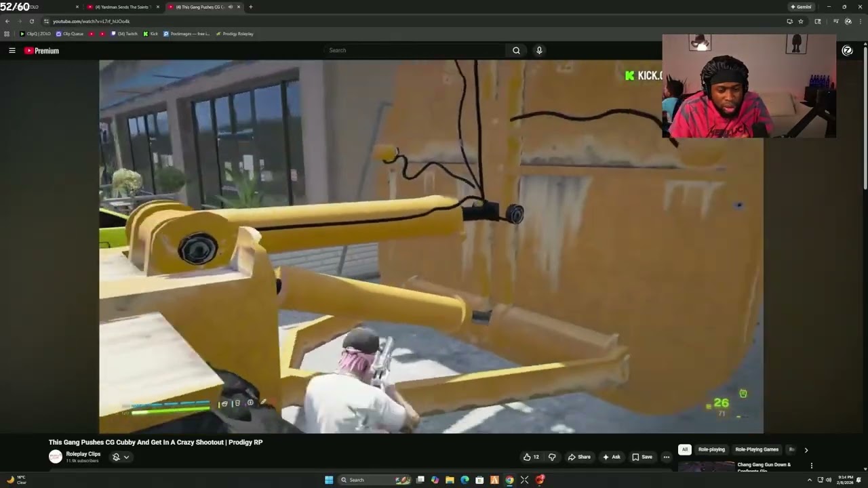
Task: Open Chrome profile avatar in toolbar
Action: [x=848, y=21]
